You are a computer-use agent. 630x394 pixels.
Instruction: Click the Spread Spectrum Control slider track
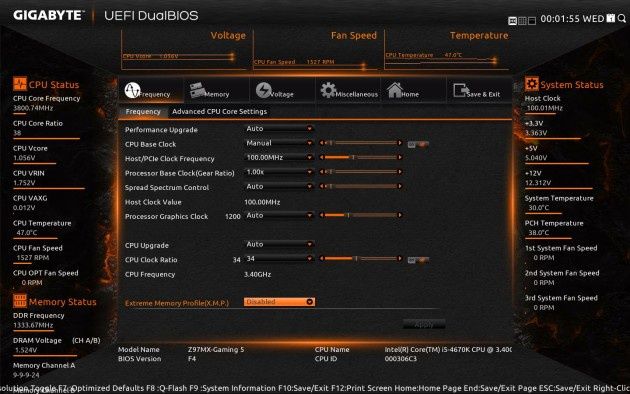[x=360, y=186]
